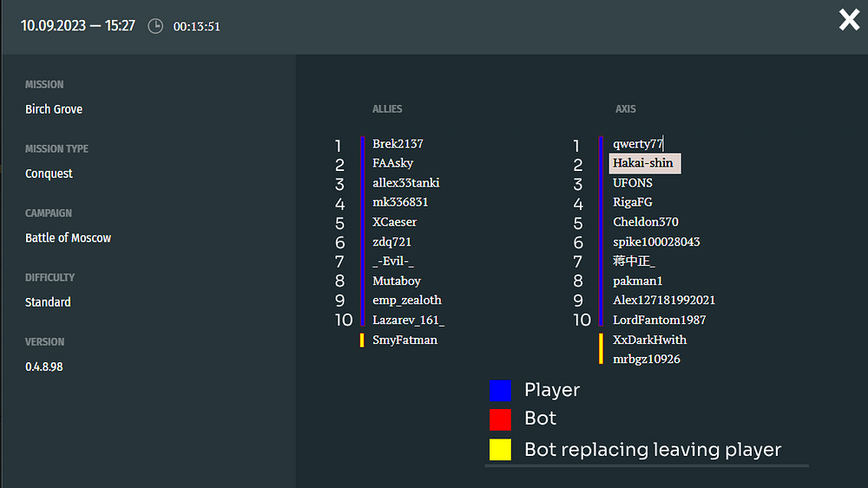Choose Axis player UFONS

click(x=633, y=183)
